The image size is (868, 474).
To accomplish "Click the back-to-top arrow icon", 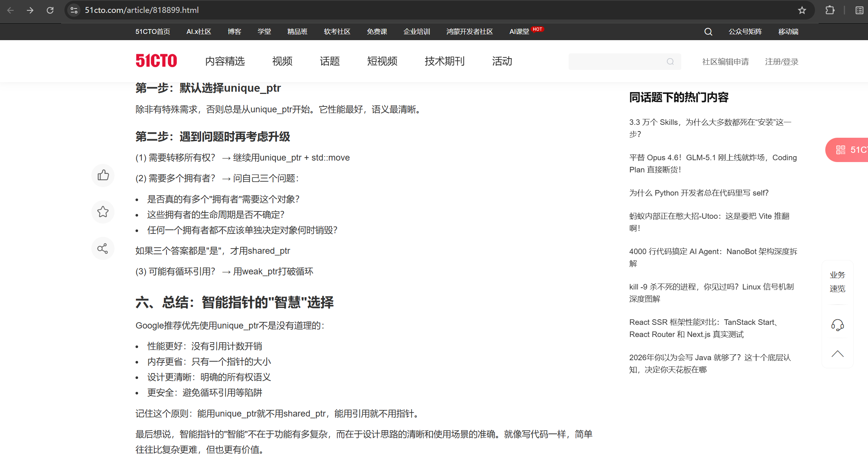I will (x=837, y=354).
